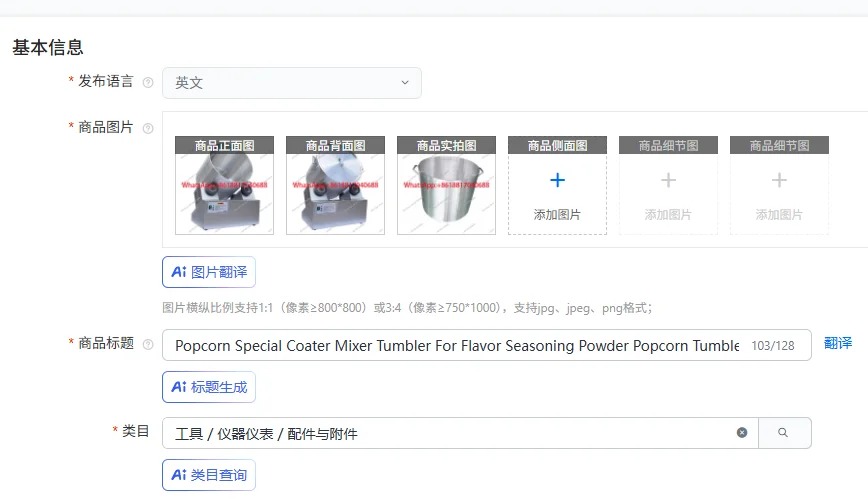Select the 商品正面图 product thumbnail
The image size is (868, 503).
click(224, 185)
